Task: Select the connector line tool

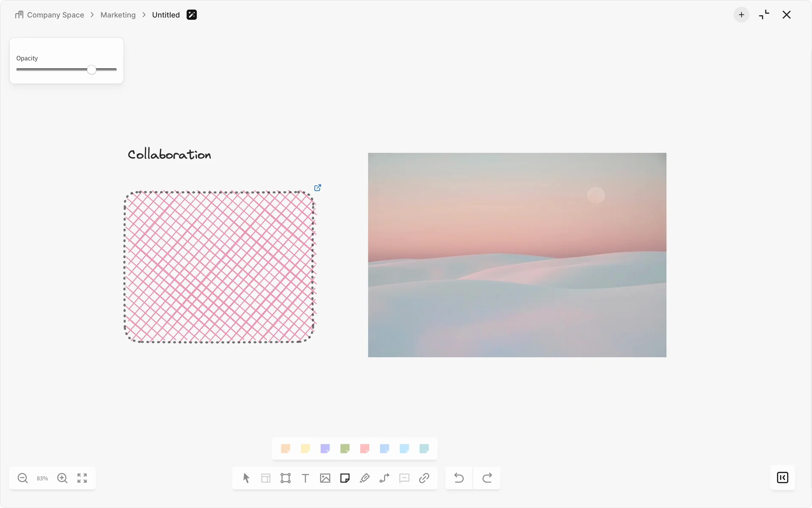Action: click(x=384, y=478)
